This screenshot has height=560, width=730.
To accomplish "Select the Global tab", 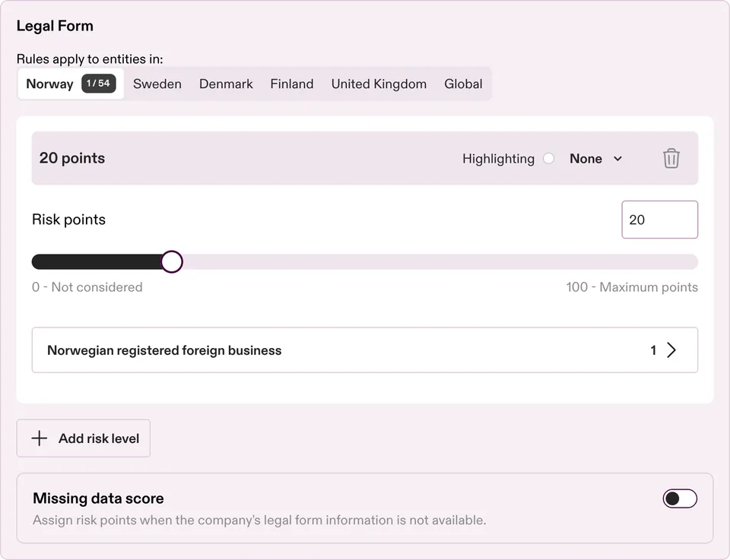I will (x=463, y=84).
